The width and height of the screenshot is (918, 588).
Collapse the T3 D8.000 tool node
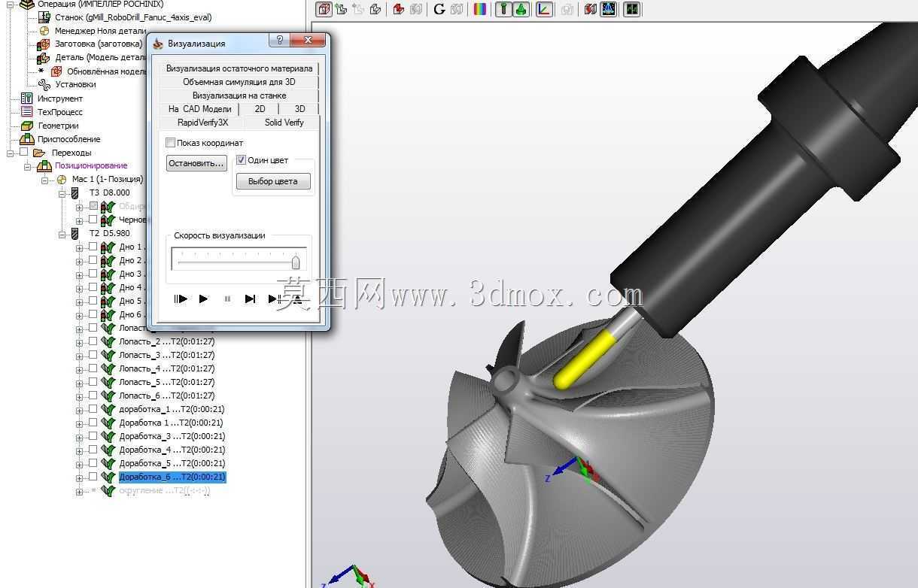click(62, 194)
